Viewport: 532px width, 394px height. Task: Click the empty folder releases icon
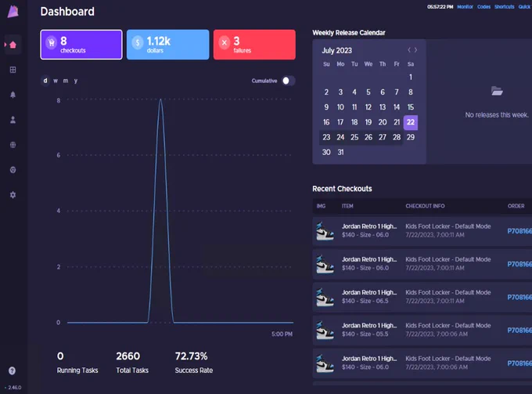[497, 91]
